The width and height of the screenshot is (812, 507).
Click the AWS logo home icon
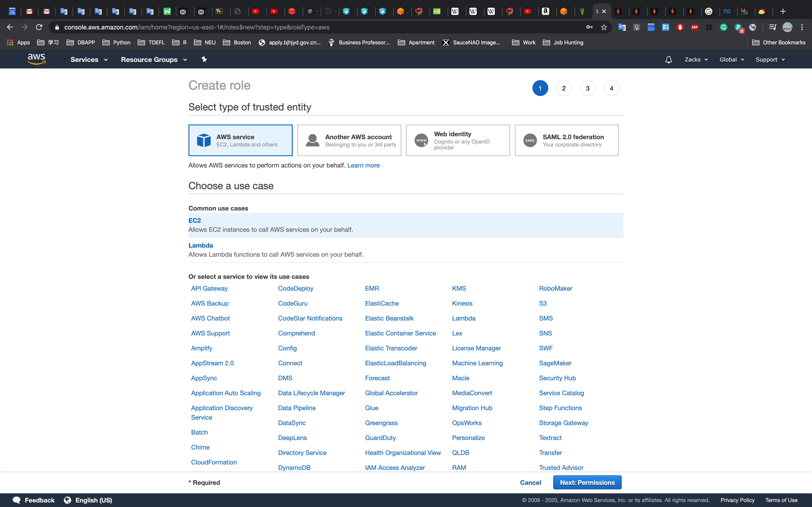click(36, 59)
